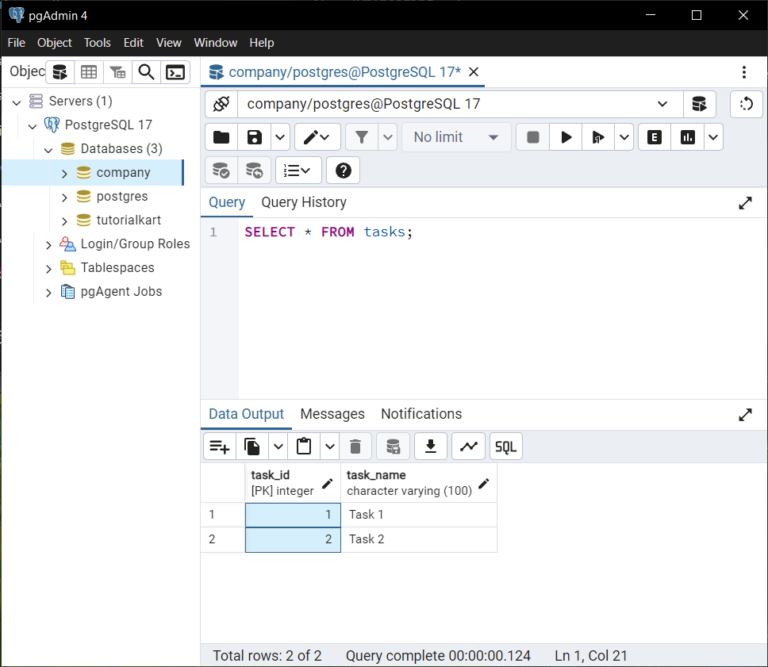Screen dimensions: 768x667
Task: Run the query with Execute button
Action: click(x=566, y=137)
